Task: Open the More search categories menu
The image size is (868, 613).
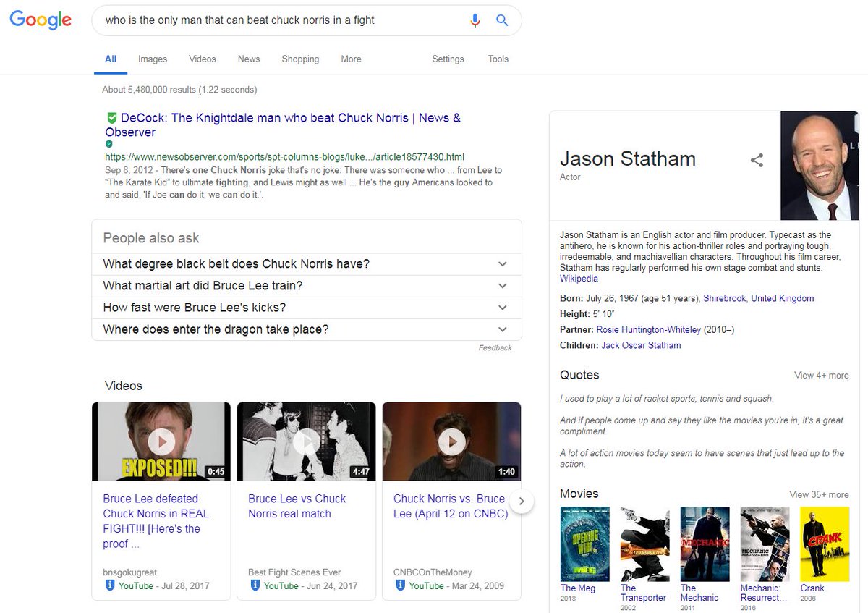Action: tap(351, 59)
